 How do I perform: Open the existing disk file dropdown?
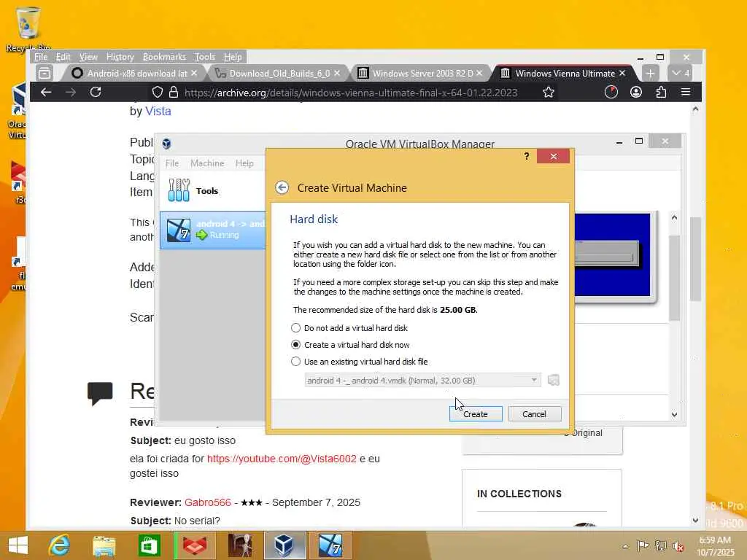click(422, 380)
